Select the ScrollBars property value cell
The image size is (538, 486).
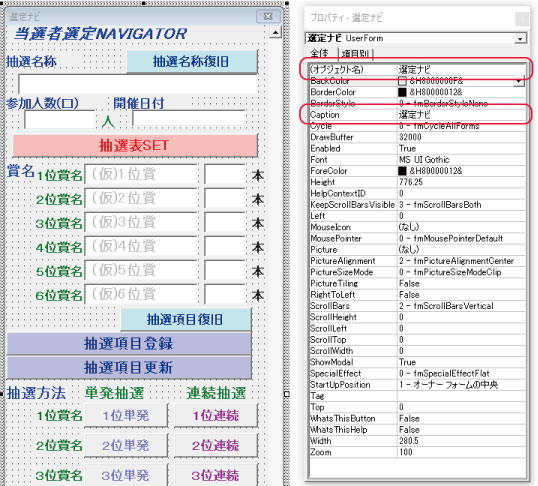(x=461, y=306)
